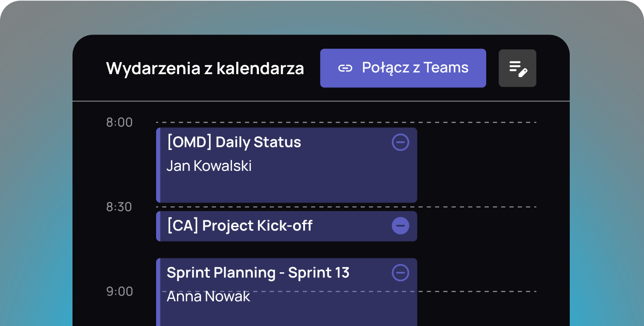Click the Wydarzenia z kalendarza heading

(x=205, y=68)
